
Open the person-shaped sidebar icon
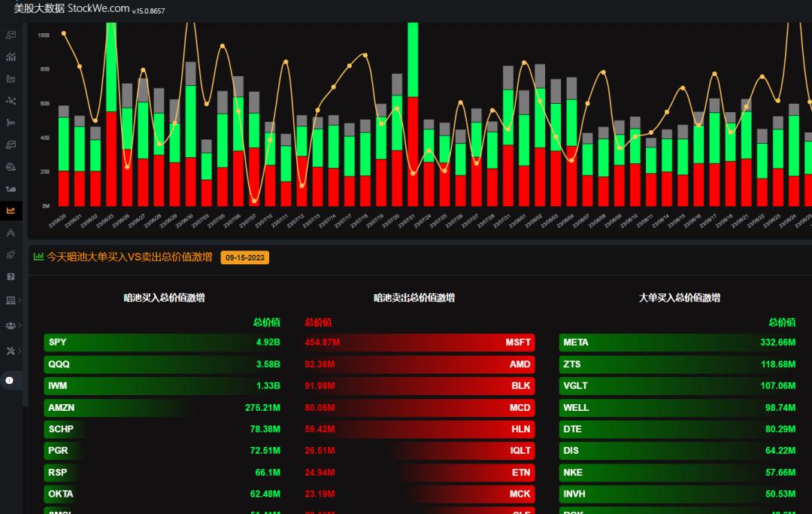tap(11, 233)
